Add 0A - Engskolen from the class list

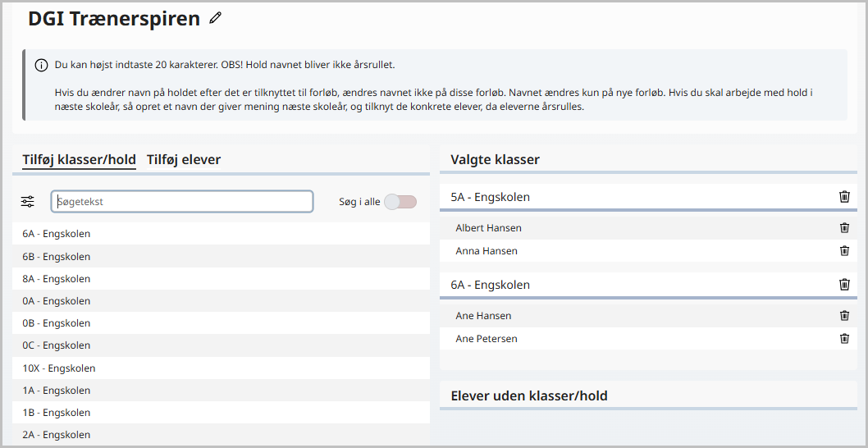[221, 300]
